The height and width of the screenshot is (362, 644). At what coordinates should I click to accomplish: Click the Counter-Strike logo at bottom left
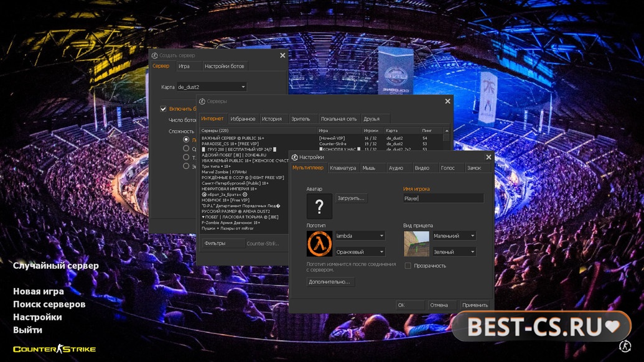click(54, 350)
